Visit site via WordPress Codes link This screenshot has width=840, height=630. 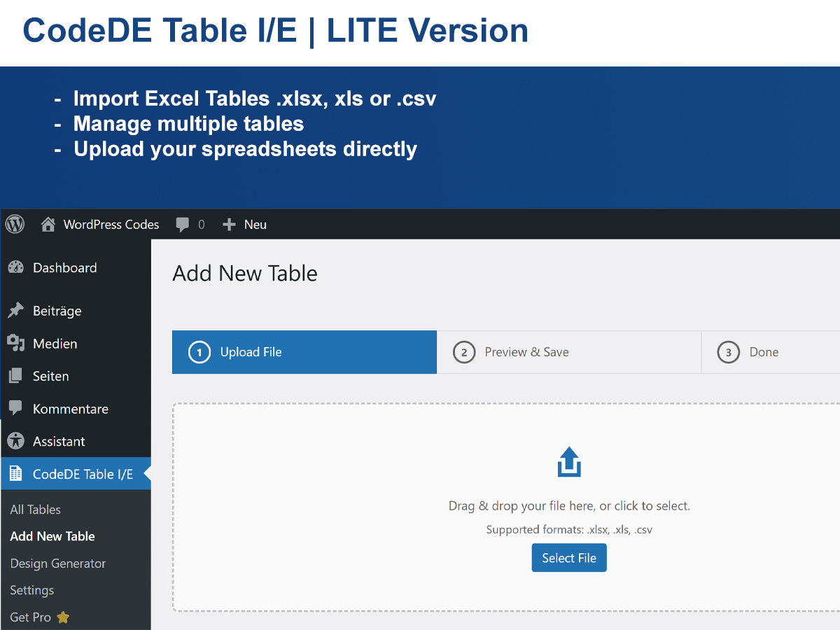[x=111, y=225]
